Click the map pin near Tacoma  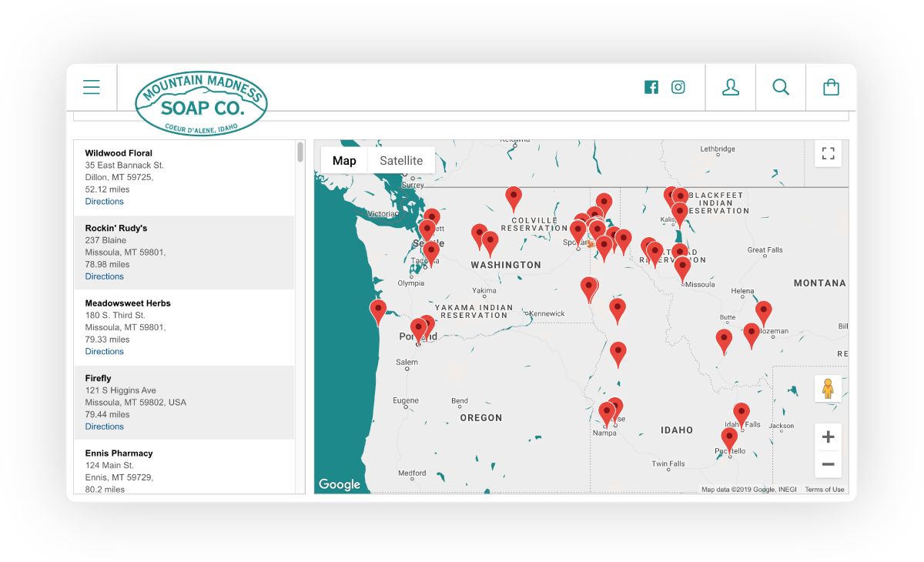431,253
